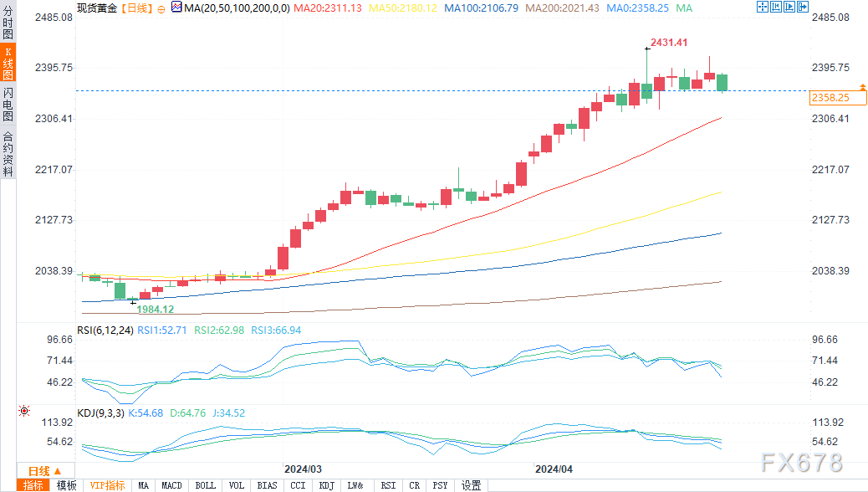This screenshot has width=868, height=492.
Task: Open the 日线 period dropdown at bottom left
Action: (x=45, y=471)
